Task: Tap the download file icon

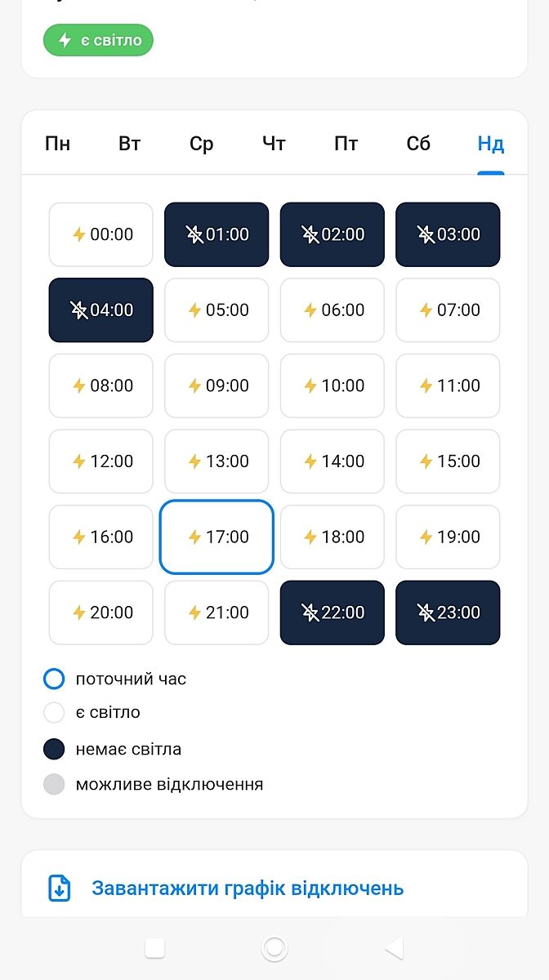Action: (x=60, y=888)
